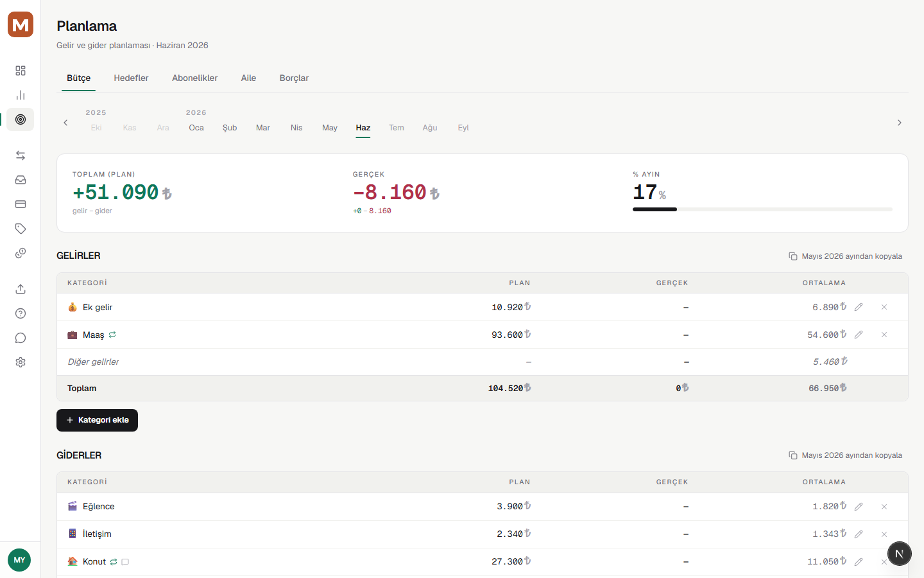This screenshot has height=578, width=924.
Task: Open the dashboard grid icon in sidebar
Action: tap(21, 71)
